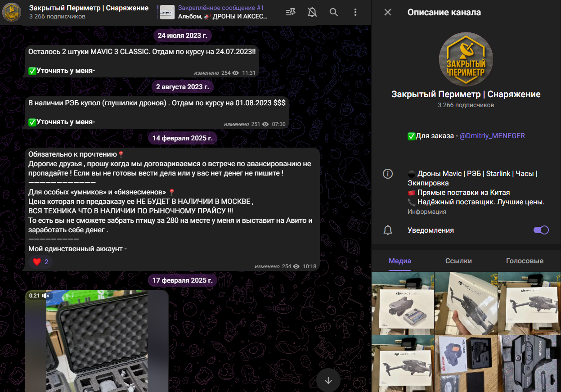Viewport: 561px width, 392px height.
Task: Open third media thumbnail in top row
Action: tap(530, 303)
